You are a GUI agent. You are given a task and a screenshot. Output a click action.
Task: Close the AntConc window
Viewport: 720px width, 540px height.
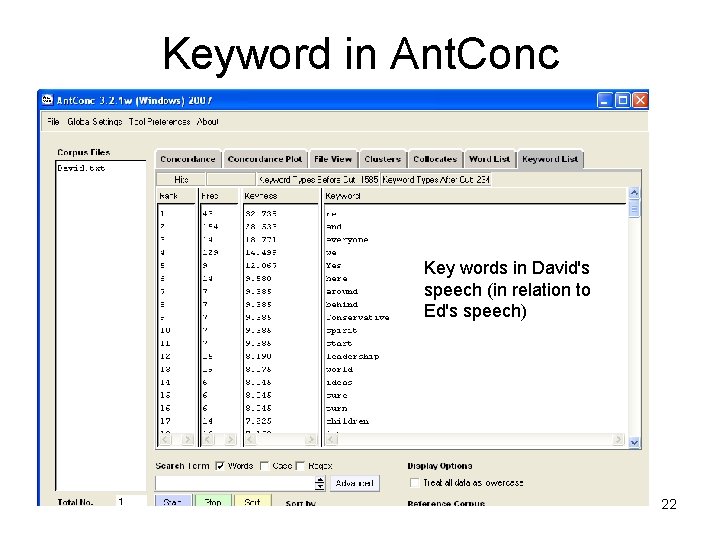(640, 100)
